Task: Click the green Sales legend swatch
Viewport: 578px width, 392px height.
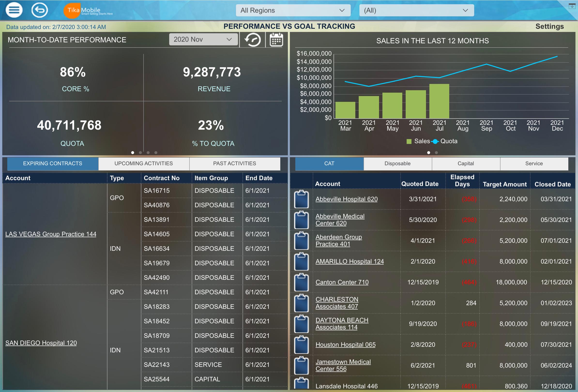Action: point(409,142)
